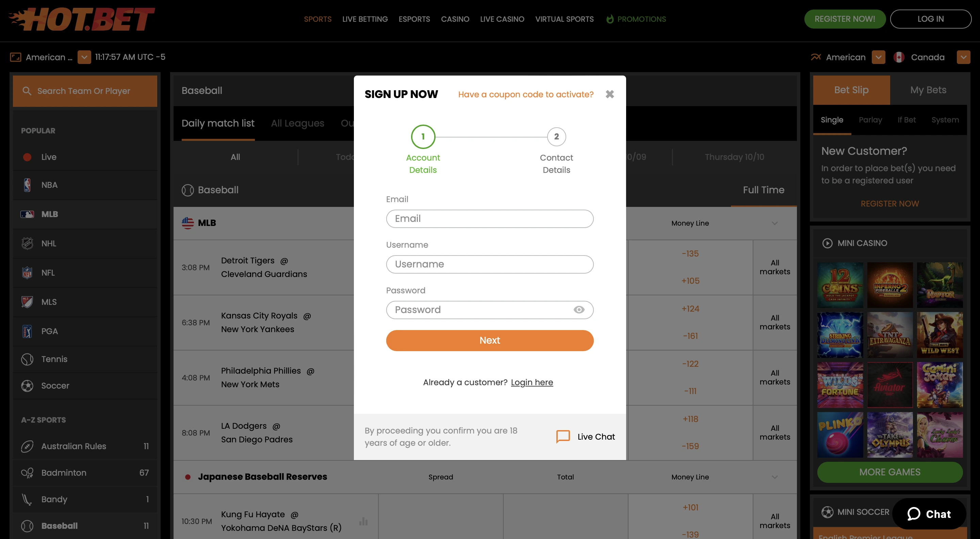Open the Aviator game thumbnail
The image size is (980, 539).
point(890,385)
